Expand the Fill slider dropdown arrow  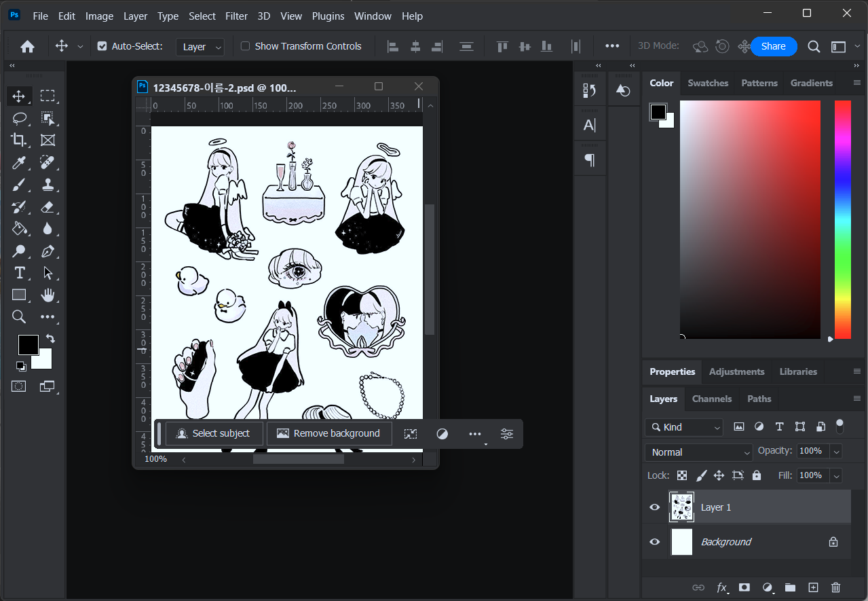coord(836,475)
